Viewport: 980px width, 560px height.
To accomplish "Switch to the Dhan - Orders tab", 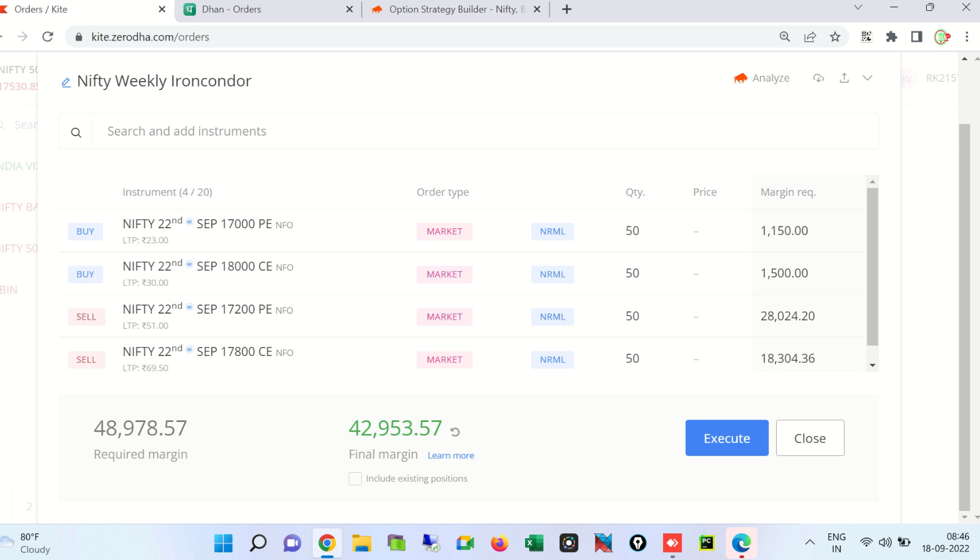I will (269, 9).
